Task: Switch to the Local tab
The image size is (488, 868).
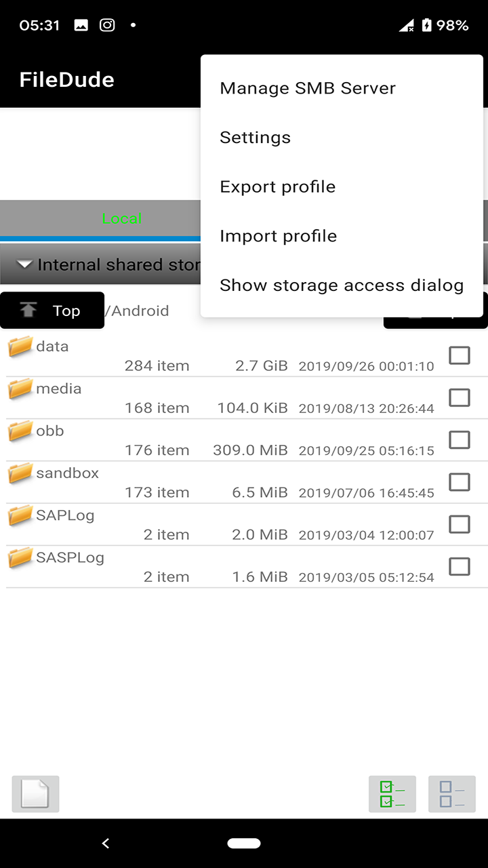Action: (x=122, y=218)
